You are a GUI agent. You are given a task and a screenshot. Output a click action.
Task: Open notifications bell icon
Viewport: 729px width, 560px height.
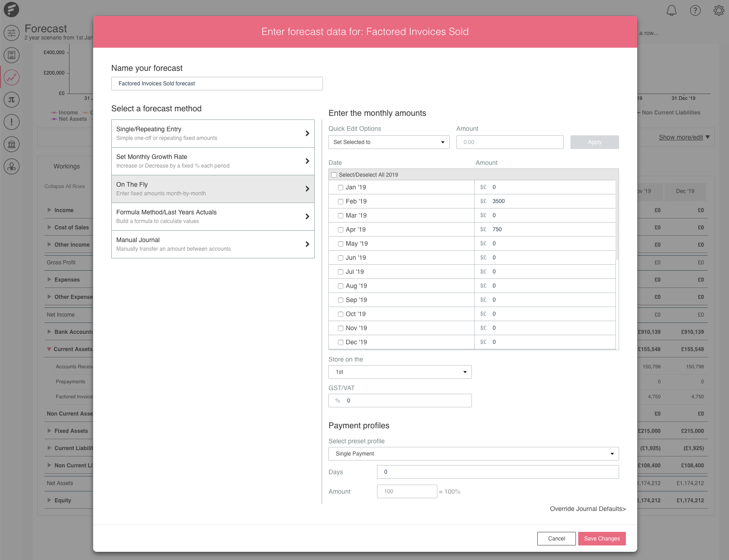coord(671,10)
